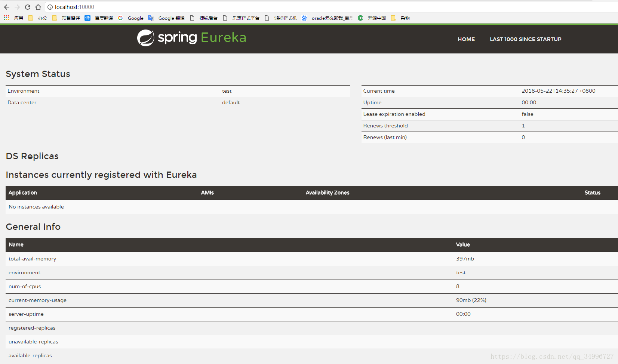Click the Environment value 'test' in System Status
618x364 pixels.
tap(227, 91)
